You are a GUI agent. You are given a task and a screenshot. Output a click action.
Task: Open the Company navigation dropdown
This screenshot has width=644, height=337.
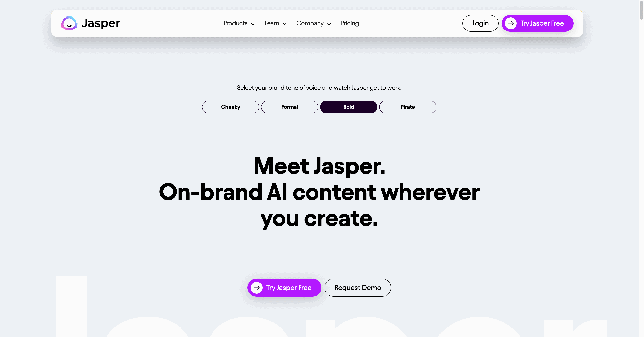(x=314, y=23)
